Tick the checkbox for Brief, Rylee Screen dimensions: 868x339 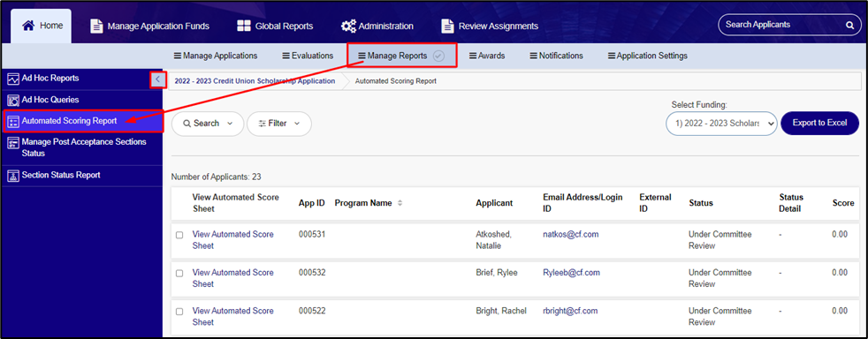click(x=179, y=273)
